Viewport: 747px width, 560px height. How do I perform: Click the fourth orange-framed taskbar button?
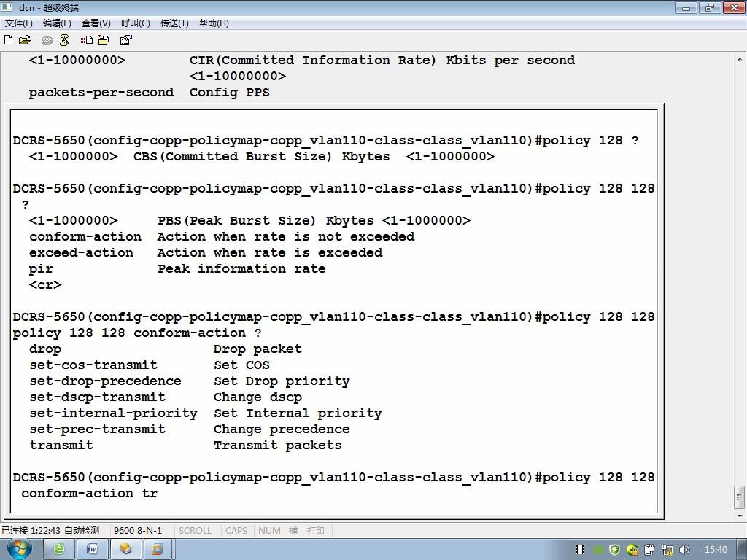pos(158,550)
